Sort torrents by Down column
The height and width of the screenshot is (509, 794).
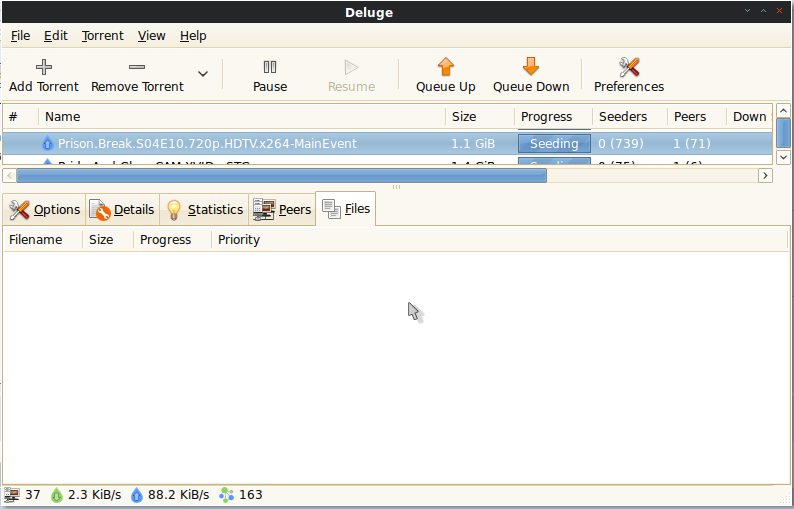tap(749, 117)
